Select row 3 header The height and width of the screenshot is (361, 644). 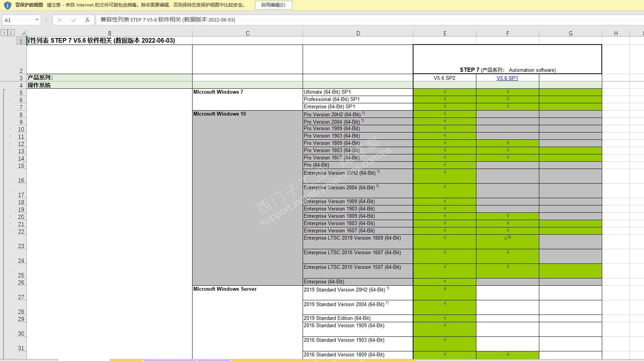[21, 78]
